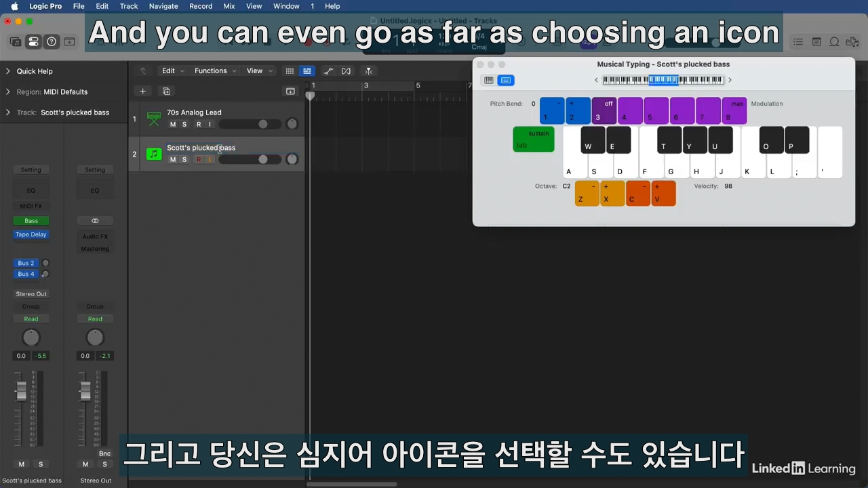Click the global tracks tray button in track header
This screenshot has height=488, width=868.
(x=290, y=91)
